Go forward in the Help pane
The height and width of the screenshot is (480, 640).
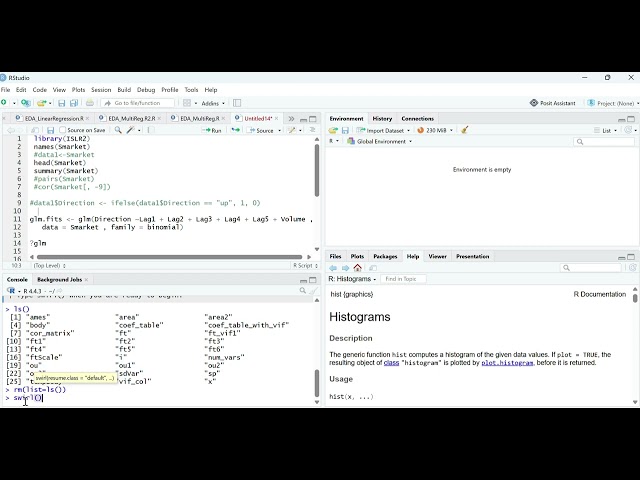[345, 268]
